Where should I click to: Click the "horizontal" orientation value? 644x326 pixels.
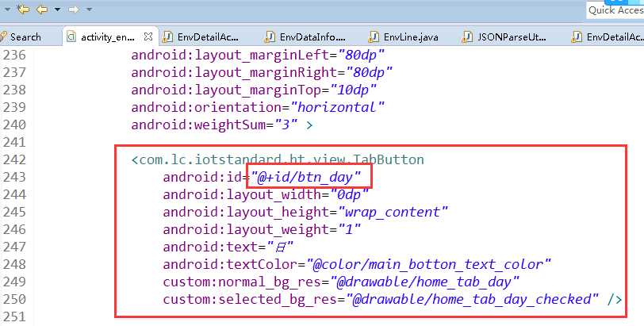[338, 107]
